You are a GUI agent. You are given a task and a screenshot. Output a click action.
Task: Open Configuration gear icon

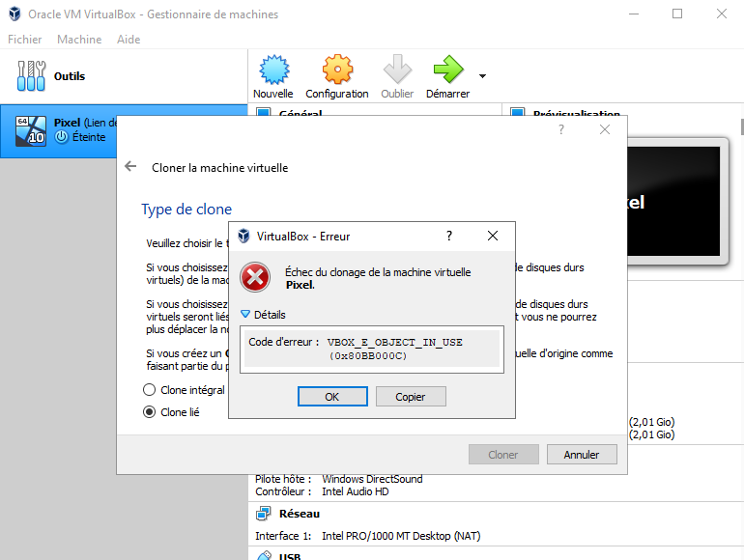[337, 70]
